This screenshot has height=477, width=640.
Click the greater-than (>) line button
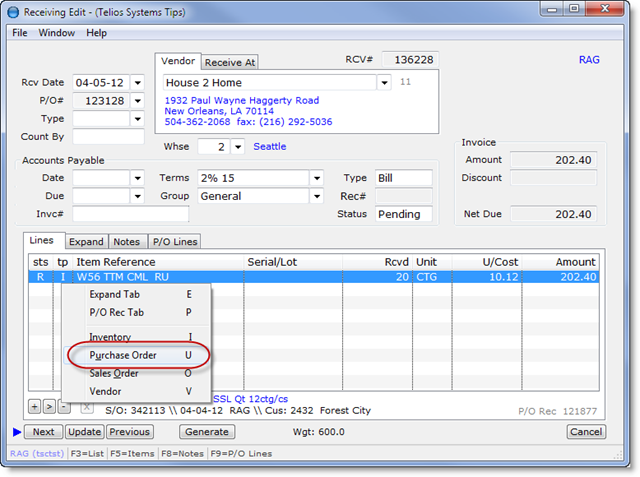pos(49,407)
